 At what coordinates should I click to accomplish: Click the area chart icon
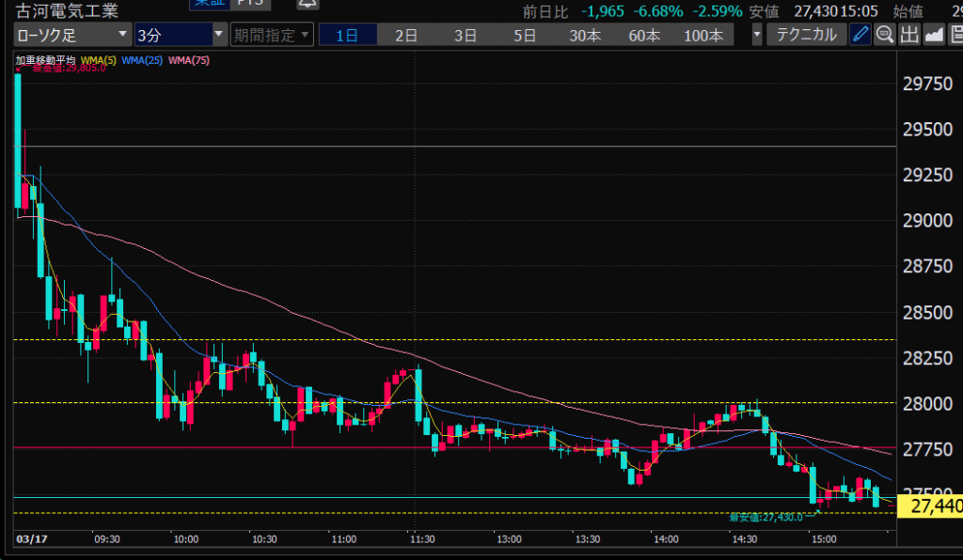[934, 36]
